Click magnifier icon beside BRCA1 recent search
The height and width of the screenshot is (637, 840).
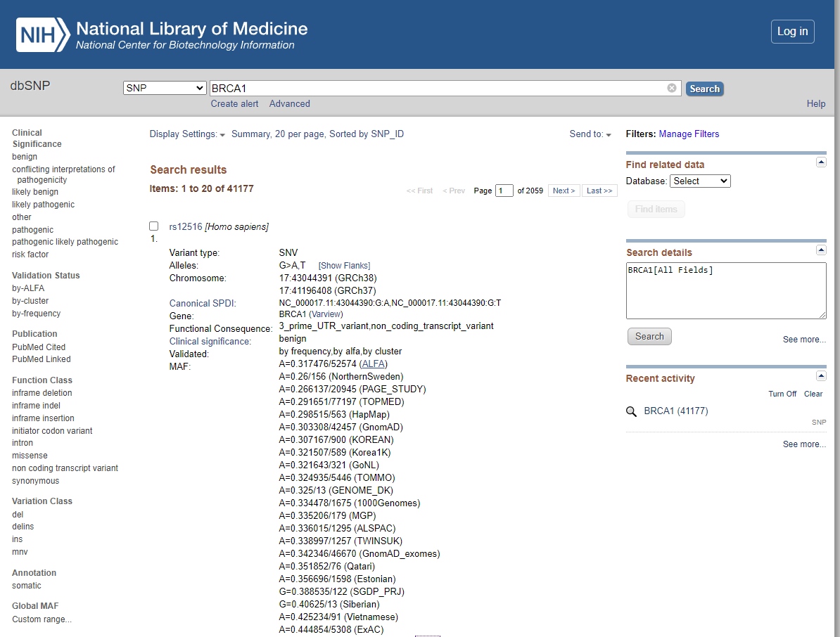(x=631, y=411)
